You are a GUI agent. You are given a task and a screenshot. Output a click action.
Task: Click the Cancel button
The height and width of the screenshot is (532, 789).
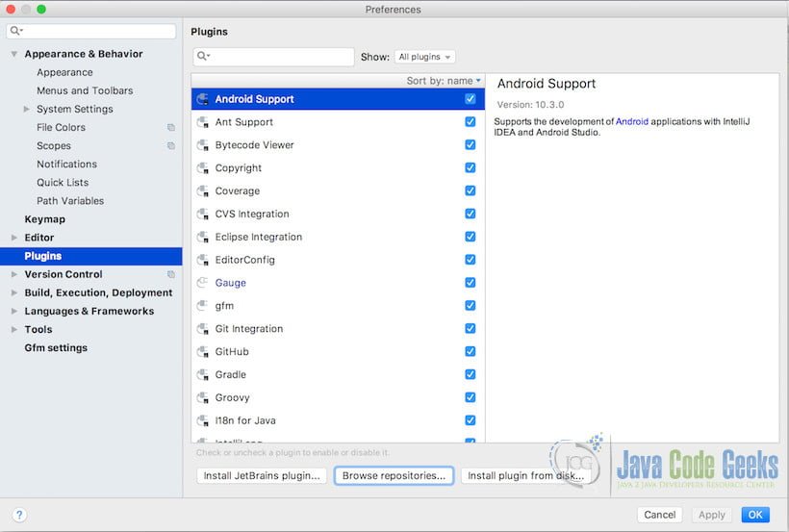click(660, 515)
